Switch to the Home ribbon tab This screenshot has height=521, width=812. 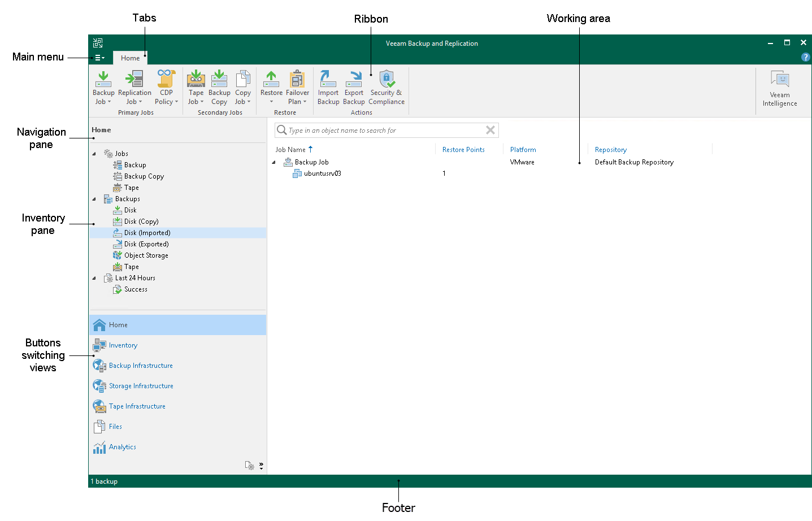tap(130, 58)
